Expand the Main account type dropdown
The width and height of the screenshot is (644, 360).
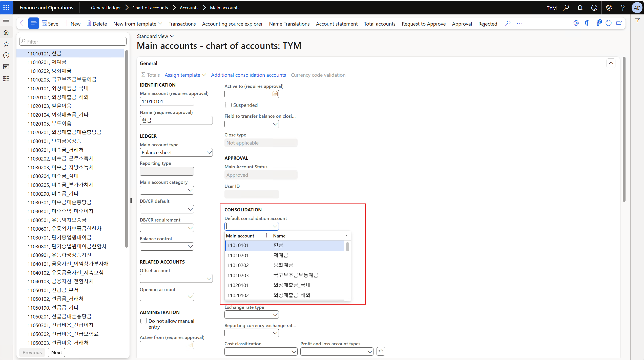(209, 152)
